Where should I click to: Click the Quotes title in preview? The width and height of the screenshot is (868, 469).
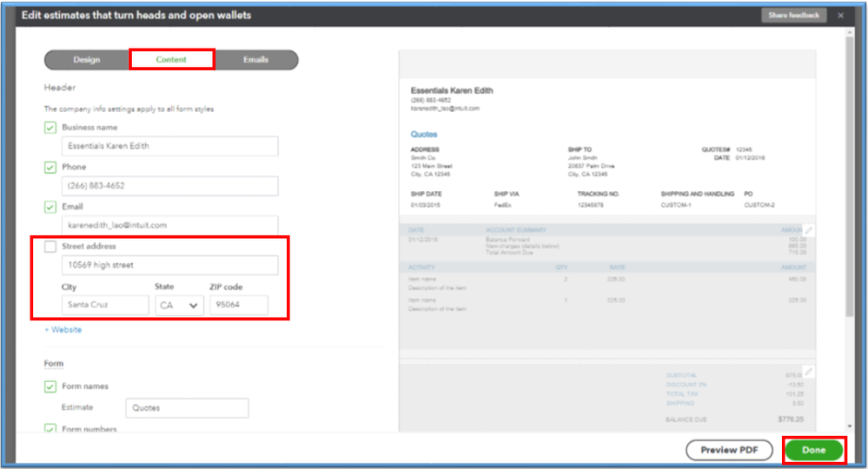[424, 135]
